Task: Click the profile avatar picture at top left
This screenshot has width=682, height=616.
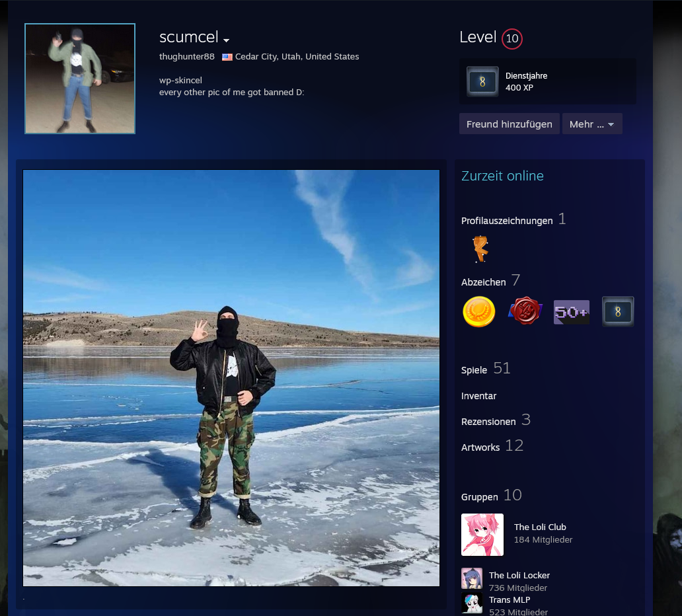Action: coord(80,79)
